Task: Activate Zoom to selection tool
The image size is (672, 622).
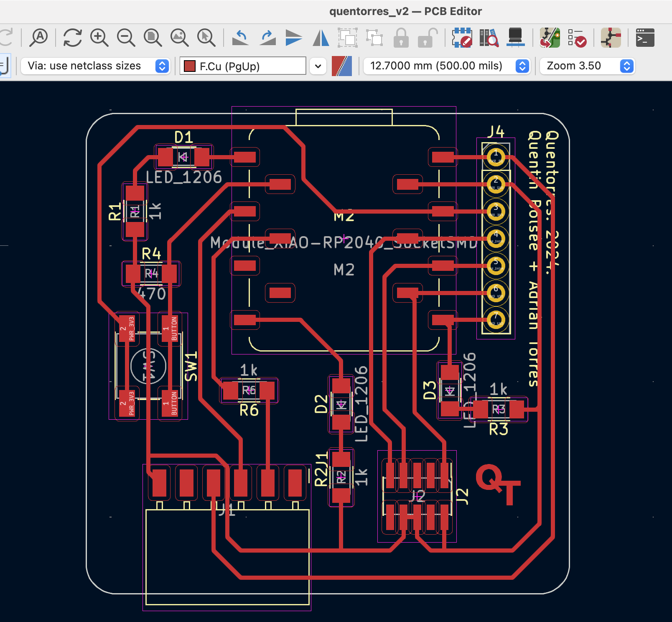Action: coord(206,38)
